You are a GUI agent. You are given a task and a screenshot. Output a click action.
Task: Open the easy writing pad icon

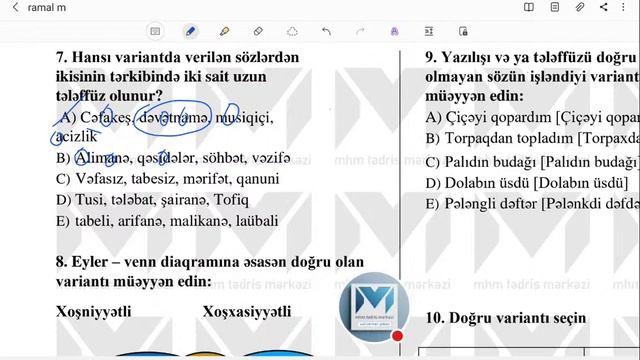[x=429, y=31]
